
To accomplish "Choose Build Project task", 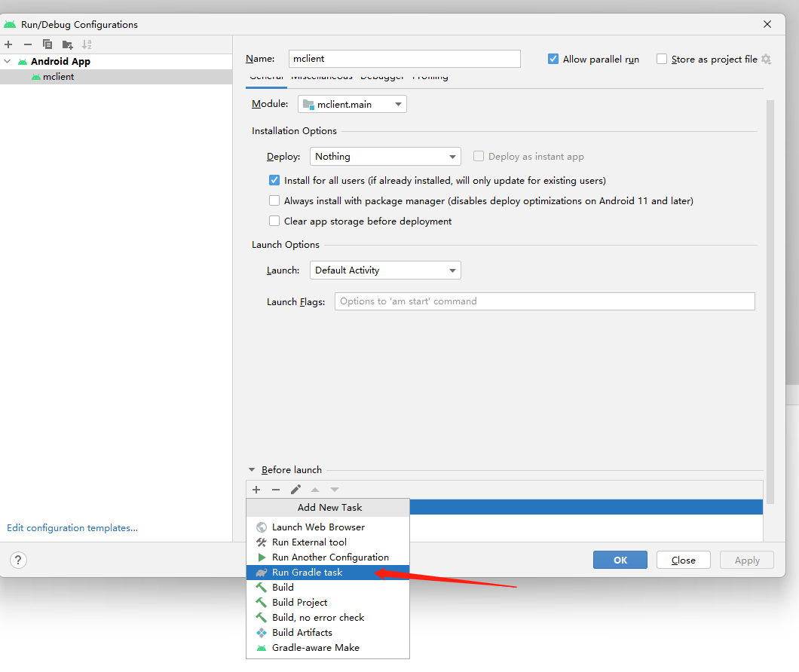I will pos(328,602).
